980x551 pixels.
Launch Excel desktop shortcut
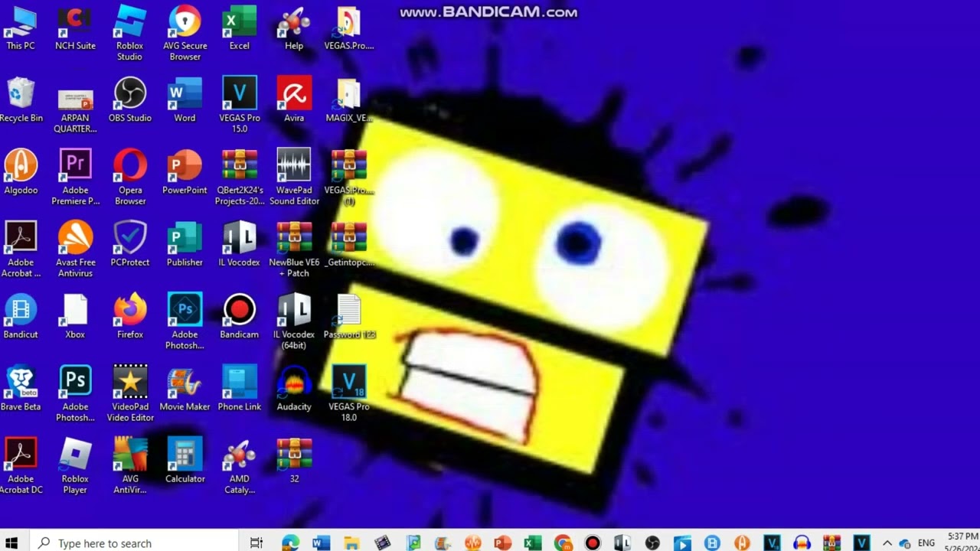coord(239,28)
